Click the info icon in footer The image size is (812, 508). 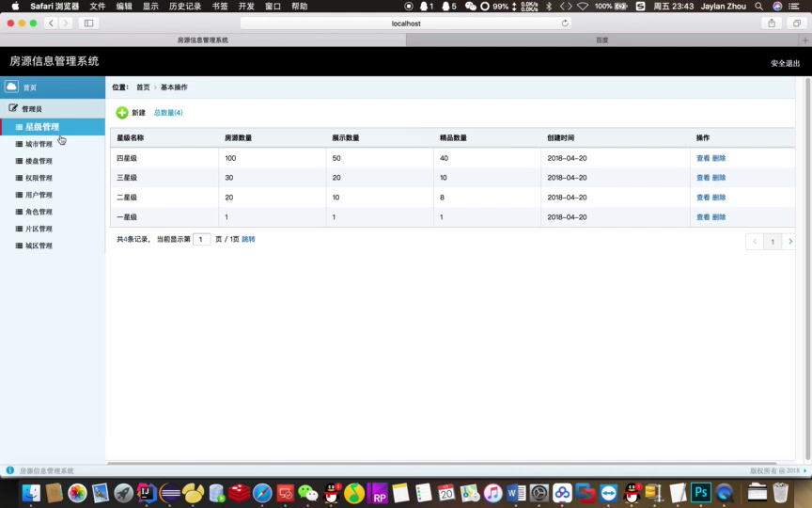coord(9,470)
